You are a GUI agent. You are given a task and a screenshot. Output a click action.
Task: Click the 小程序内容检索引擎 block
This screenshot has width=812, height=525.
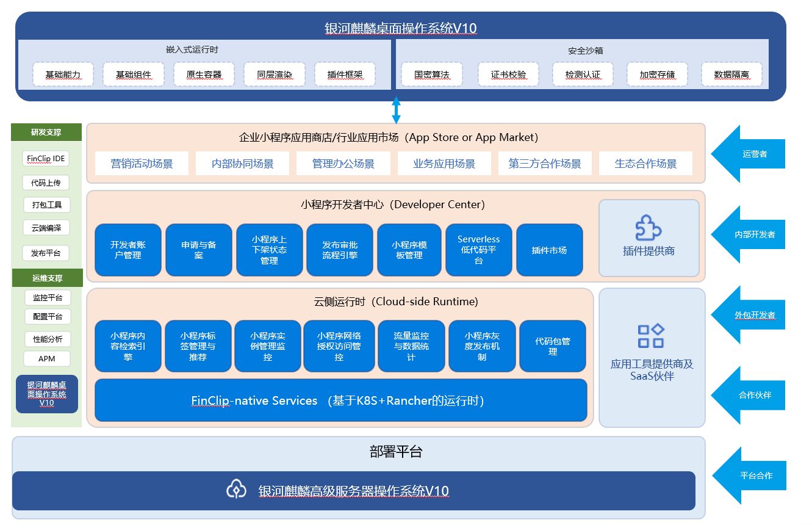[128, 346]
